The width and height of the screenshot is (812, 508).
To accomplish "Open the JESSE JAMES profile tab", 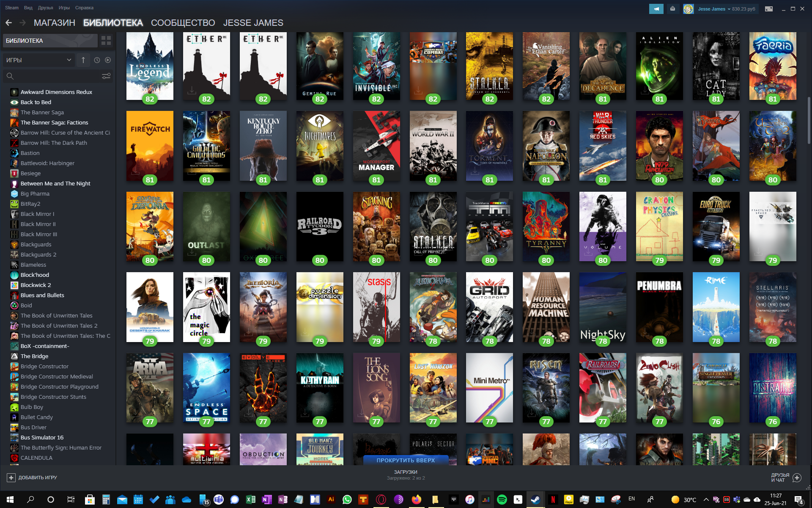I will click(253, 23).
